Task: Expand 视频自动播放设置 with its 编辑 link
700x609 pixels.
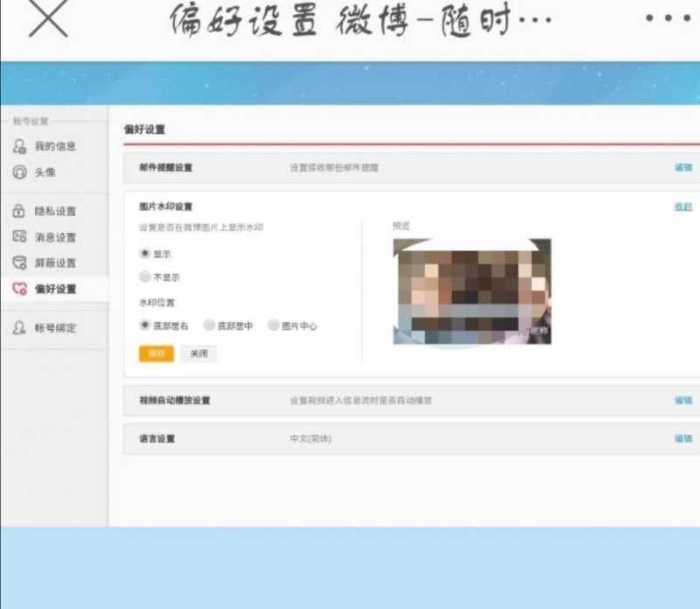Action: (x=683, y=399)
